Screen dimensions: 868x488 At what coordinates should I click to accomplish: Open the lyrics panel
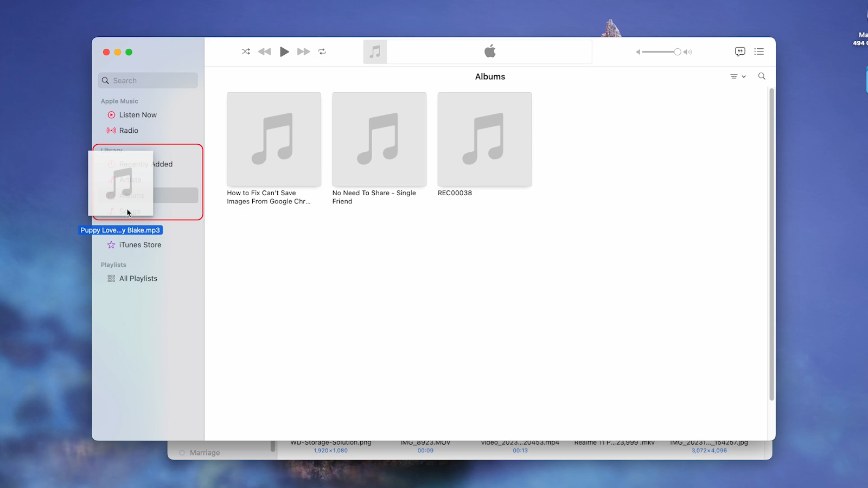click(740, 52)
